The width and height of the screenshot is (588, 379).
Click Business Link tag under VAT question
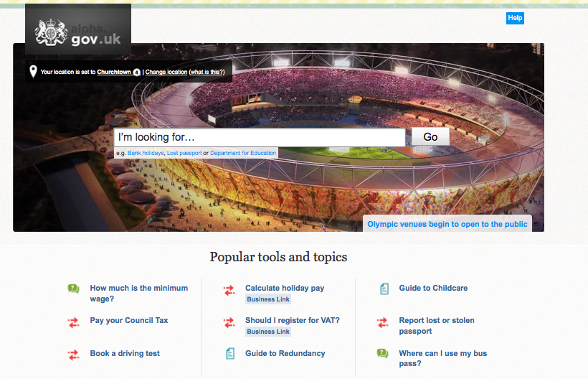268,332
